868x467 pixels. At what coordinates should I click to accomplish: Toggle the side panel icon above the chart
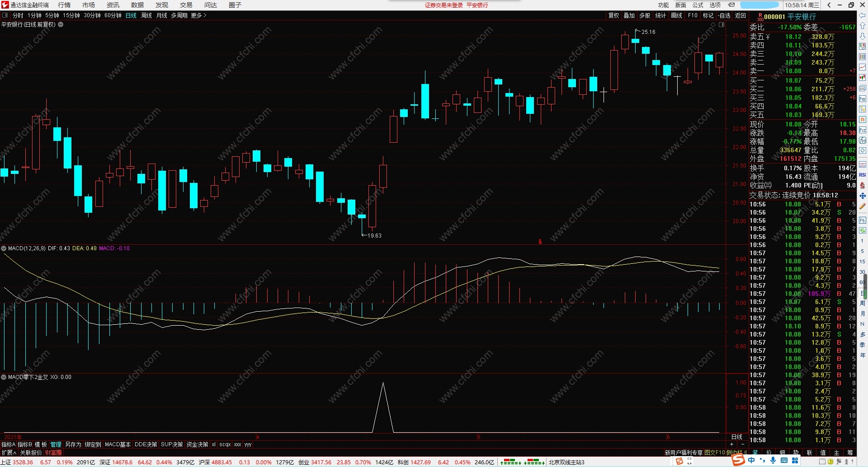722,25
